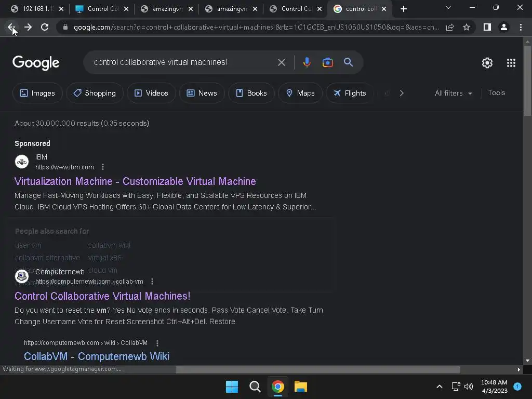Image resolution: width=532 pixels, height=399 pixels.
Task: Show more search filter chips with the arrow
Action: click(402, 93)
